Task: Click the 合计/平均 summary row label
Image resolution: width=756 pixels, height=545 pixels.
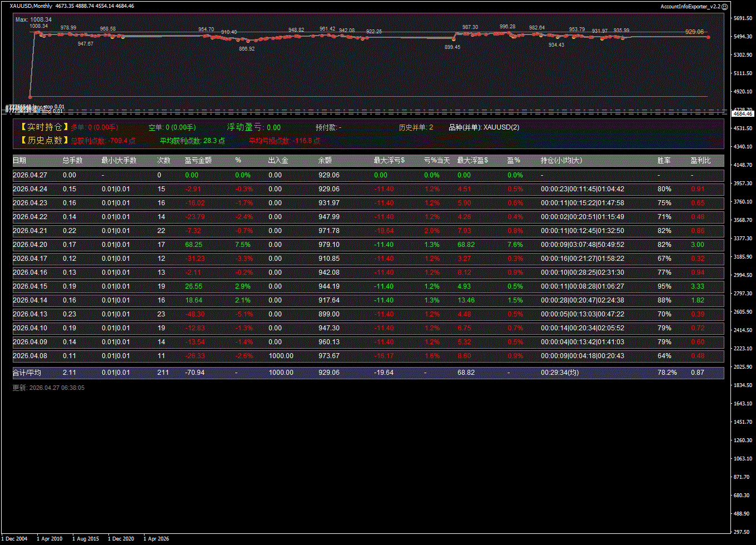Action: (27, 373)
